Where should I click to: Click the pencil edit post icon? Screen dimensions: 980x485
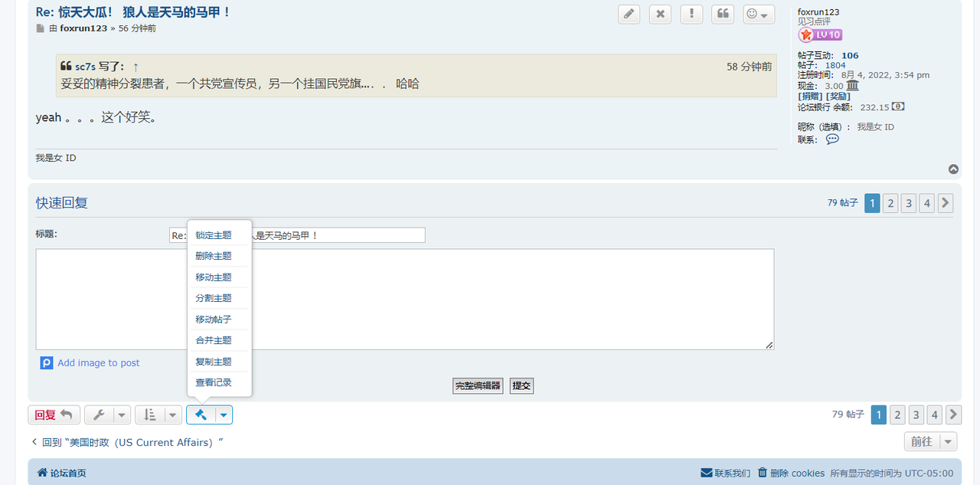(629, 14)
